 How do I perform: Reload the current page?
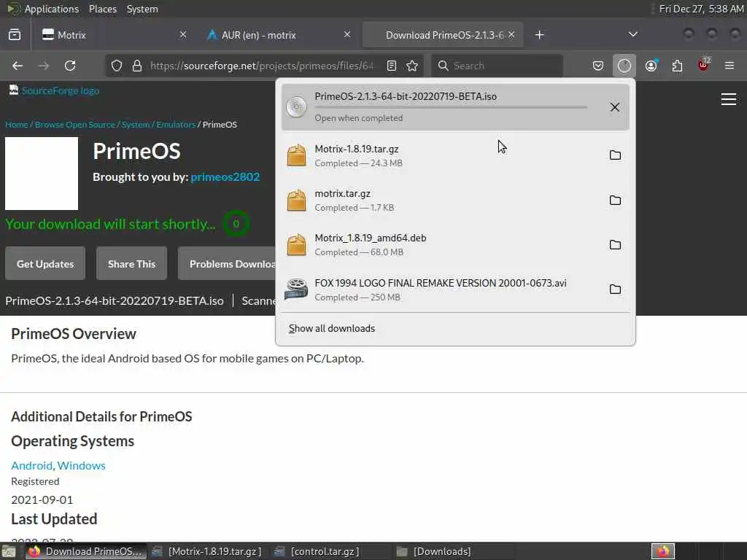click(x=70, y=66)
